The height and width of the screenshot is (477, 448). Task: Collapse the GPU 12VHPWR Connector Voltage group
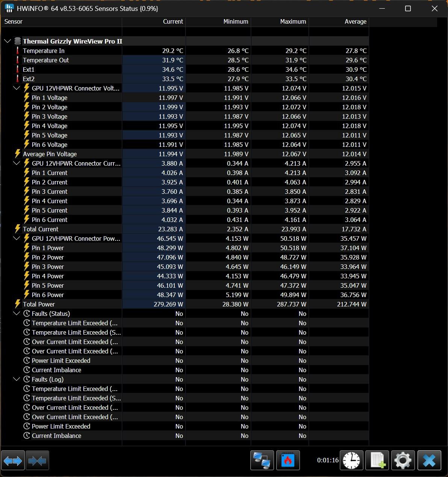click(x=16, y=88)
